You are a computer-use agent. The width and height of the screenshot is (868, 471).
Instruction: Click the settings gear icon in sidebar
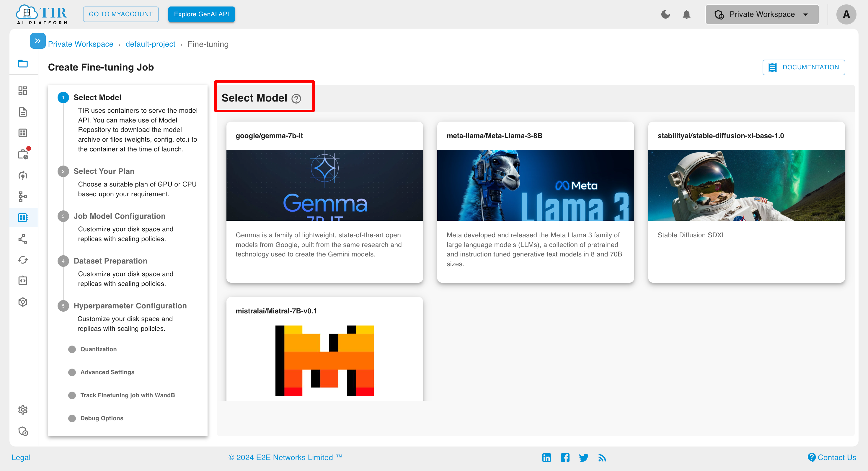point(23,409)
